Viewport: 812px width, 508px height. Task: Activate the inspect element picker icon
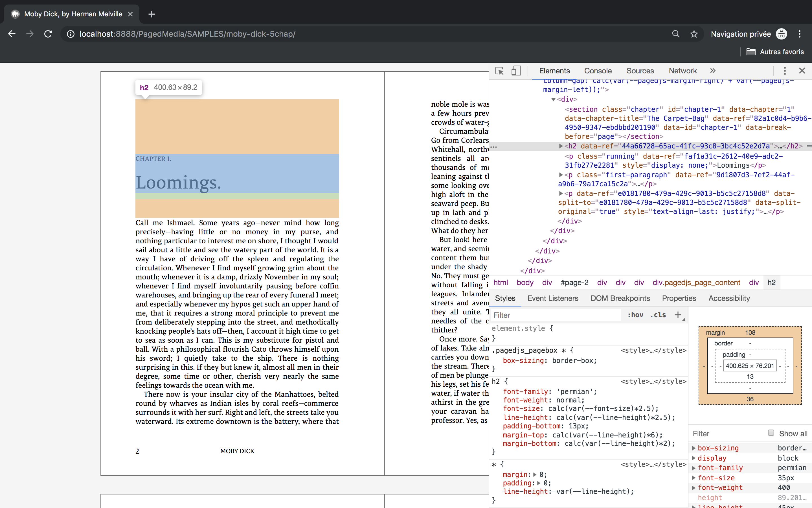tap(499, 71)
